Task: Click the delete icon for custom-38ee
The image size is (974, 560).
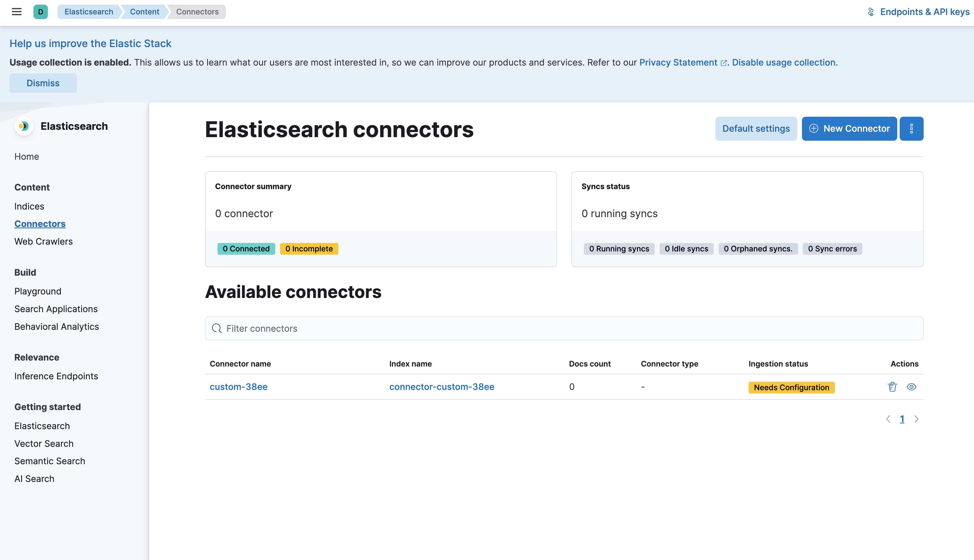Action: pos(892,387)
